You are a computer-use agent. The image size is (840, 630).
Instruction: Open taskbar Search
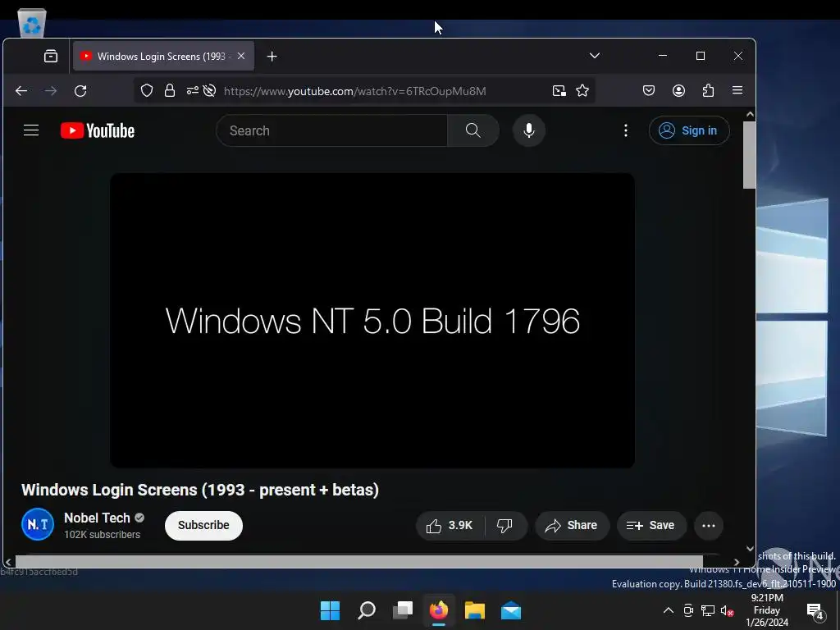click(367, 610)
